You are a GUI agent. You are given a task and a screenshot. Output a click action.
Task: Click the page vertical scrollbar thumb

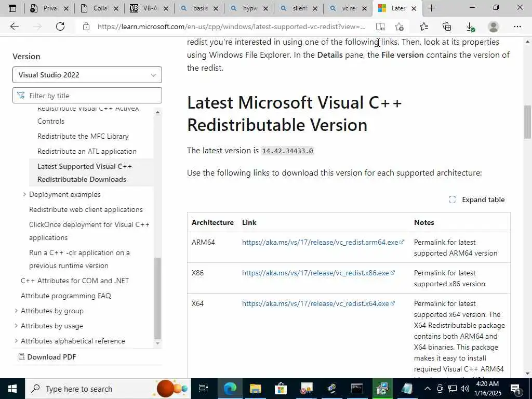pos(527,122)
